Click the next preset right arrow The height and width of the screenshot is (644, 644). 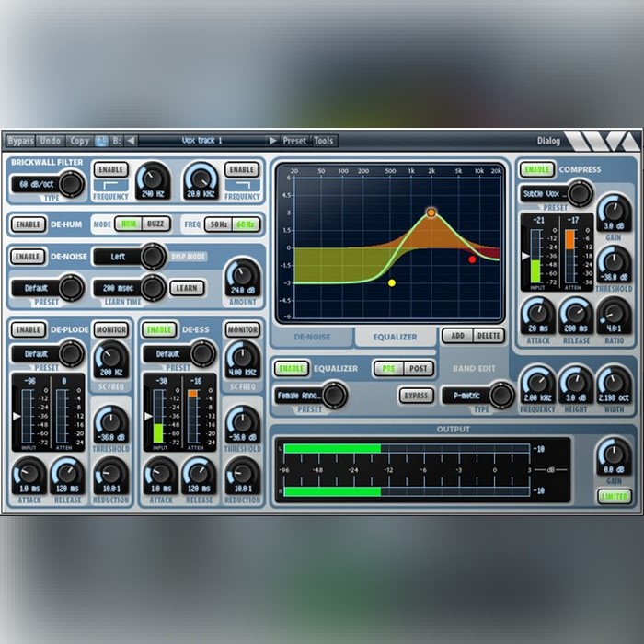coord(273,141)
